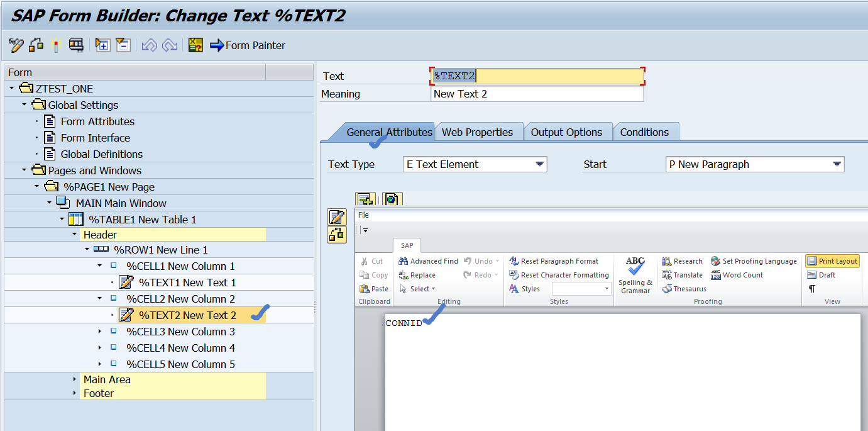Run Spelling & Grammar check
868x431 pixels.
click(x=635, y=275)
